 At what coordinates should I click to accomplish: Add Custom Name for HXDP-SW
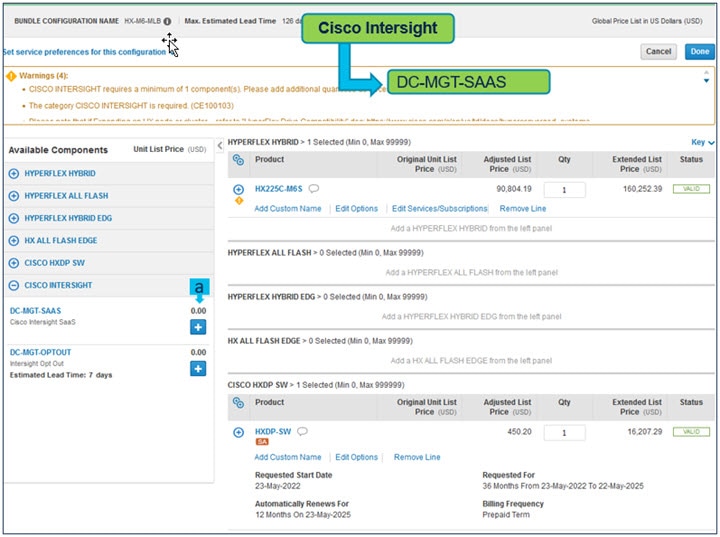coord(288,457)
